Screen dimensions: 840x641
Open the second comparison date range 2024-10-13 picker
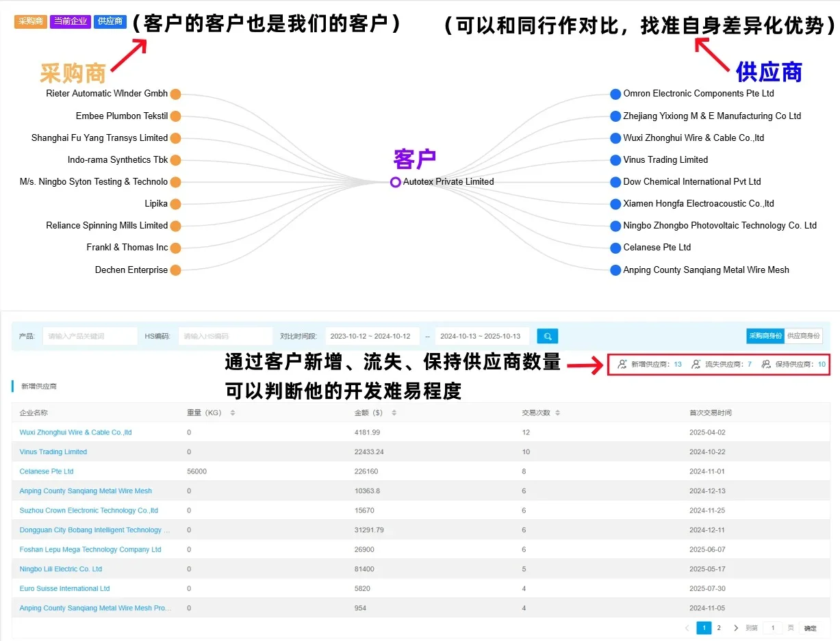[x=482, y=336]
